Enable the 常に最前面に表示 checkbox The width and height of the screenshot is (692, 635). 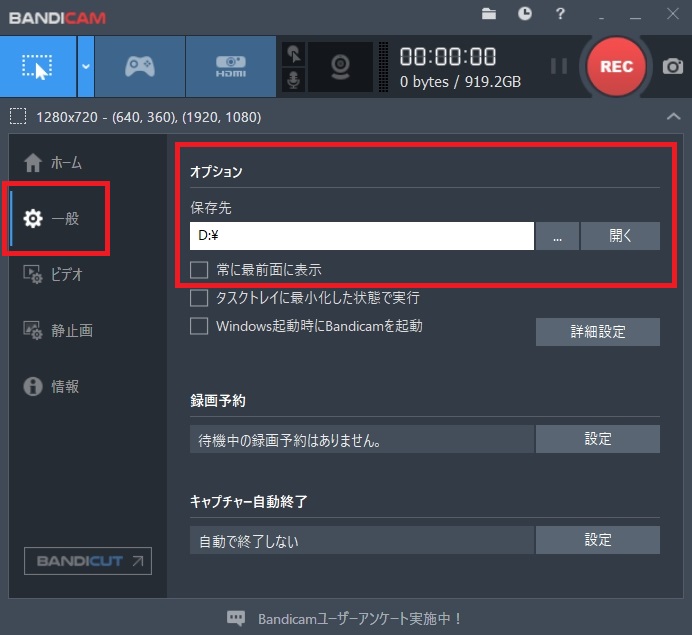tap(199, 270)
